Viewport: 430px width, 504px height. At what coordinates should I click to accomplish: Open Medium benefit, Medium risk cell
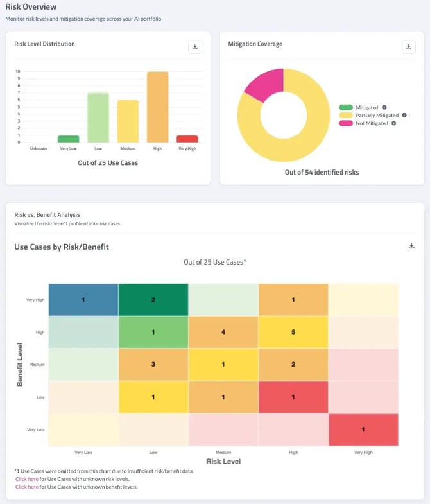(x=223, y=365)
